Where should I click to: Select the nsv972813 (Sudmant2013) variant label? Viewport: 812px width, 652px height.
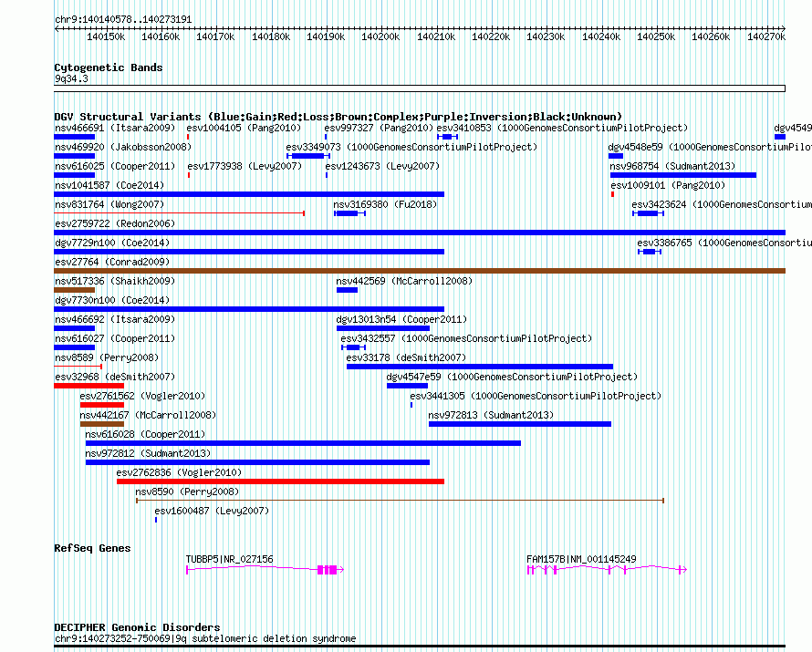click(x=491, y=415)
